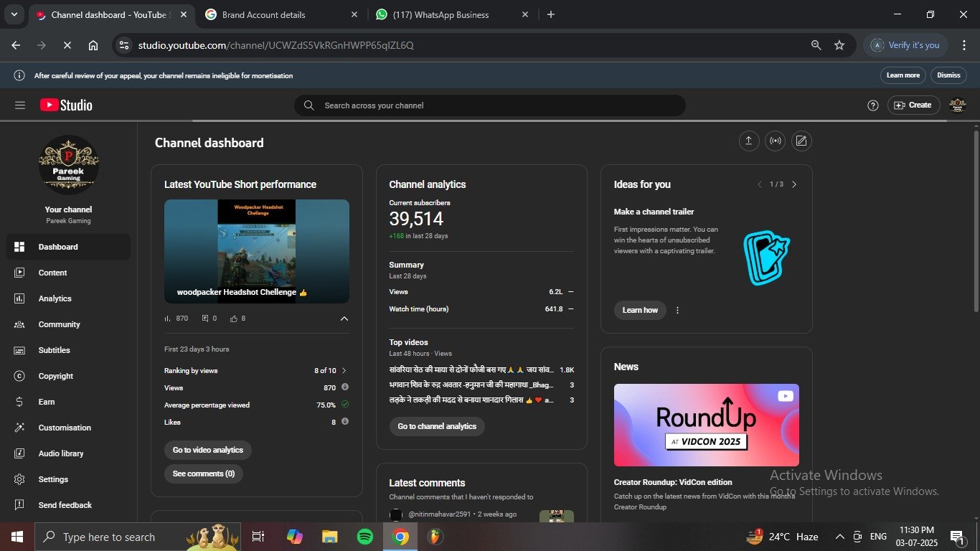Switch to Brand Account details tab
Viewport: 980px width, 551px height.
281,15
